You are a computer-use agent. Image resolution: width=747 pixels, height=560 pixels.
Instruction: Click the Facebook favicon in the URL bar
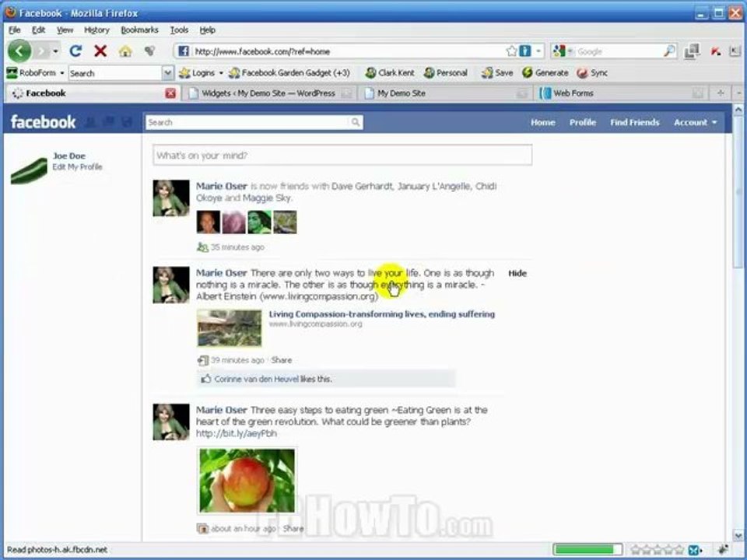pyautogui.click(x=184, y=51)
